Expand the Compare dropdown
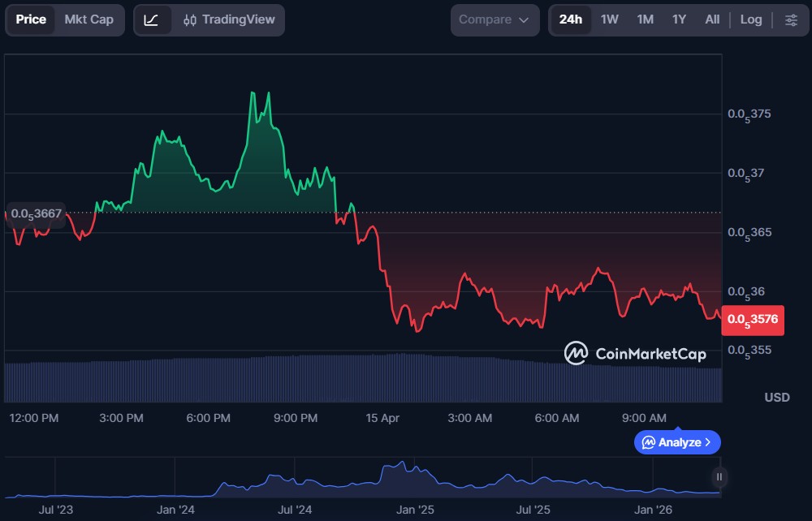 [x=495, y=19]
